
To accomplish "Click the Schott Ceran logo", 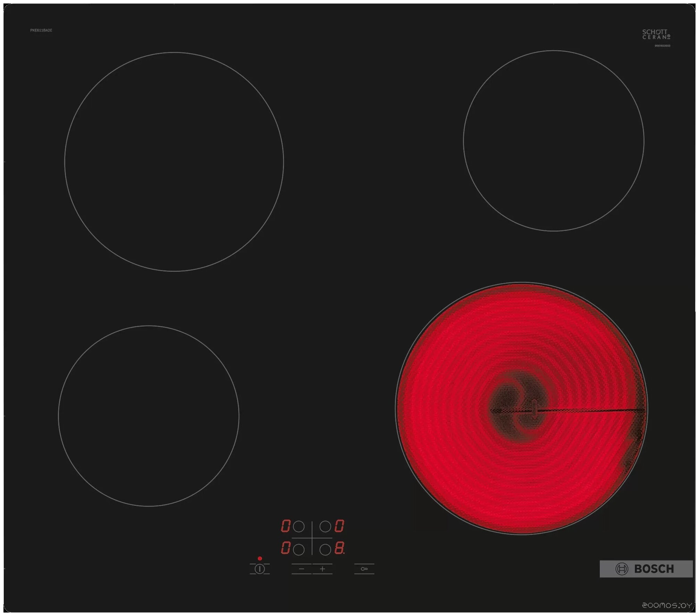I will (x=656, y=34).
